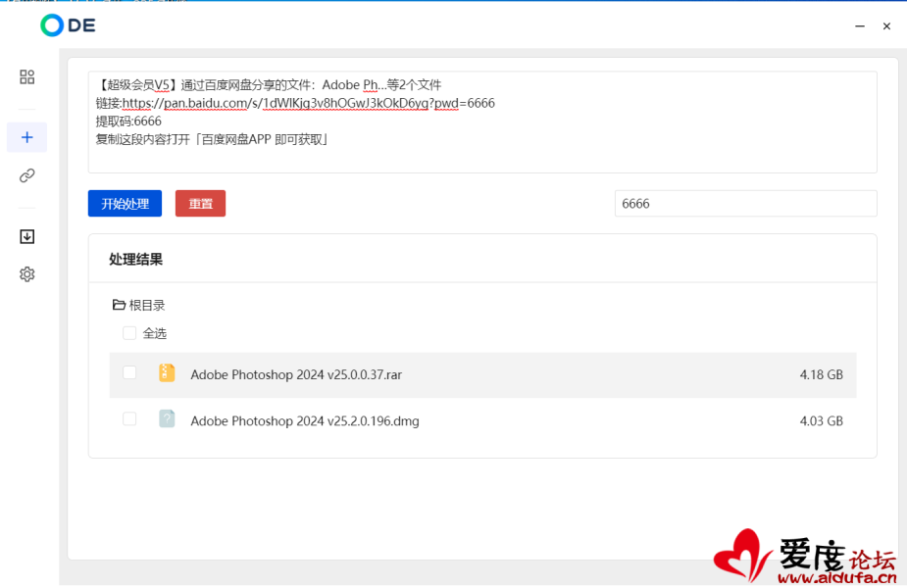Click the ODE logo at top left
This screenshot has width=907, height=588.
click(x=68, y=25)
